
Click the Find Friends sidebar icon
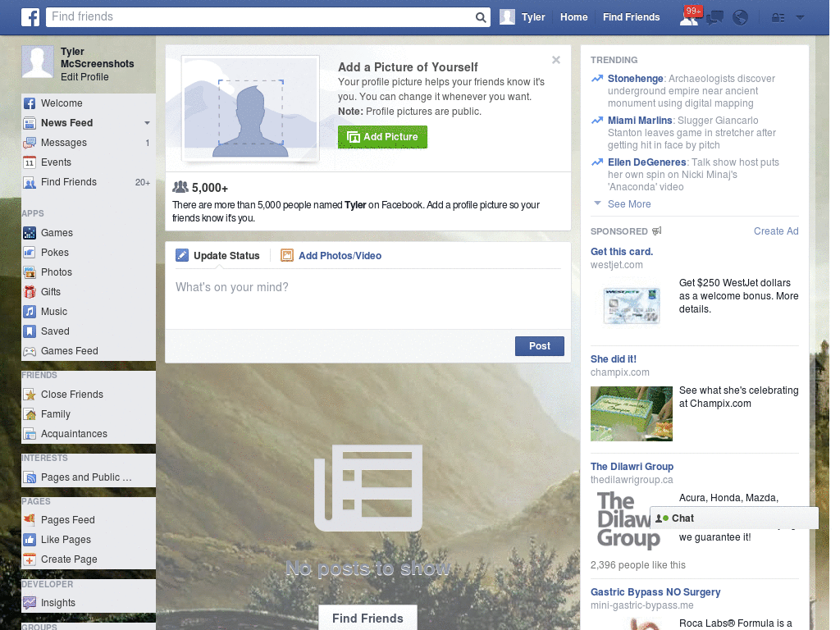30,182
